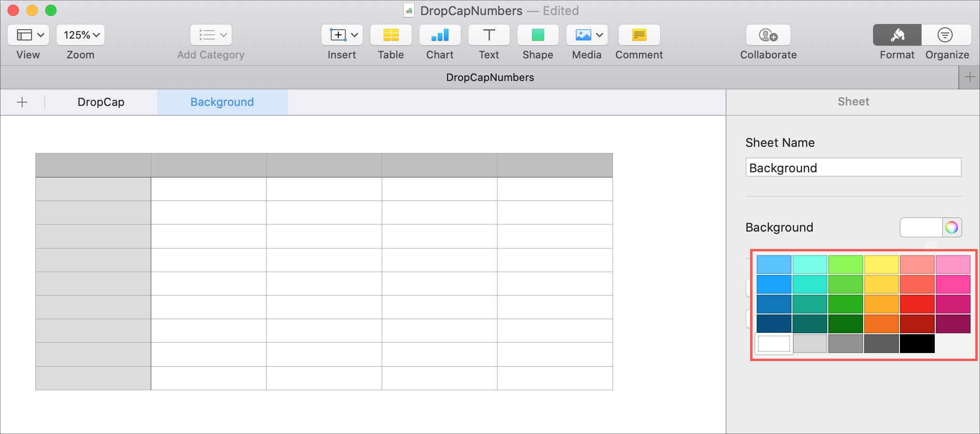Image resolution: width=980 pixels, height=434 pixels.
Task: Choose the hot pink swatch
Action: pos(953,284)
